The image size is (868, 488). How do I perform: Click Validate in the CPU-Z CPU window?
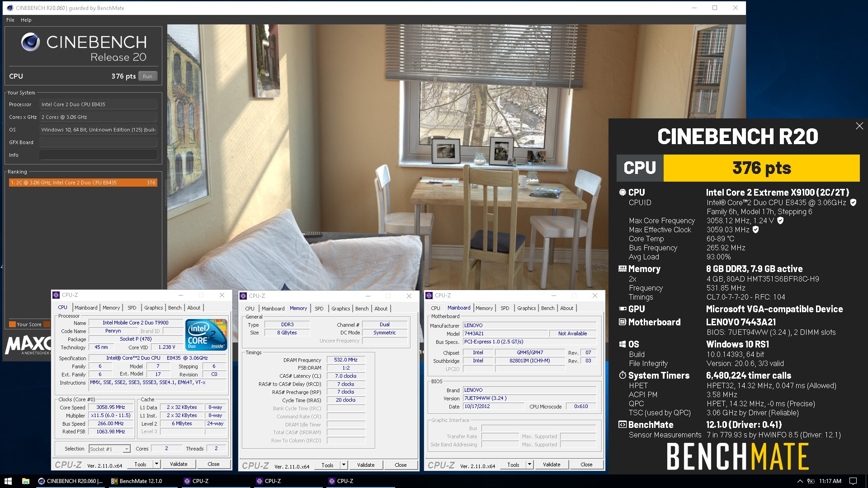179,464
